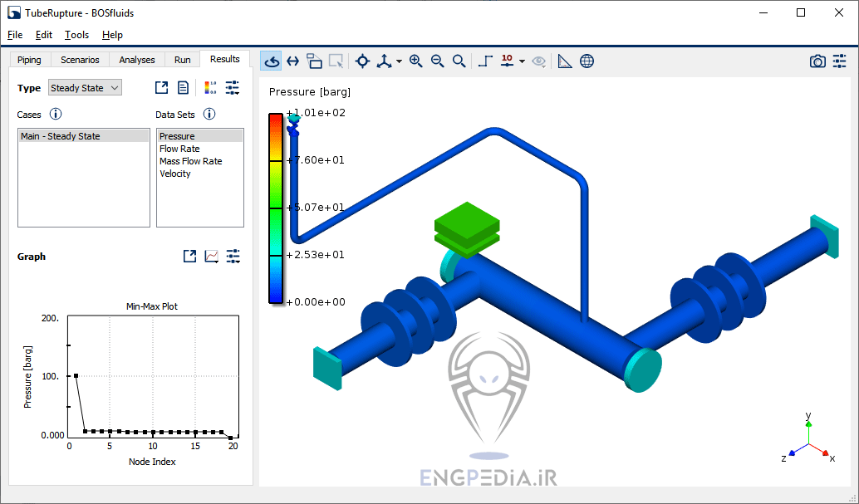
Task: Expand the node label size dropdown arrow
Action: [x=522, y=61]
